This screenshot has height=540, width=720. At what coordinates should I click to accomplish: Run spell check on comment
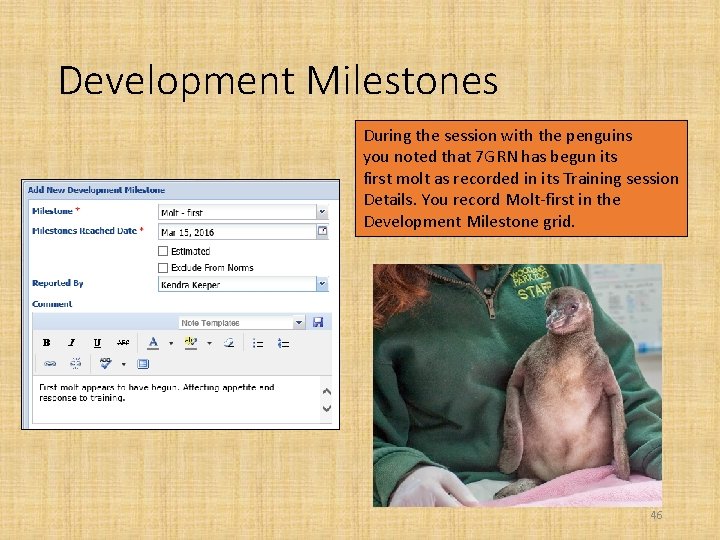coord(106,364)
